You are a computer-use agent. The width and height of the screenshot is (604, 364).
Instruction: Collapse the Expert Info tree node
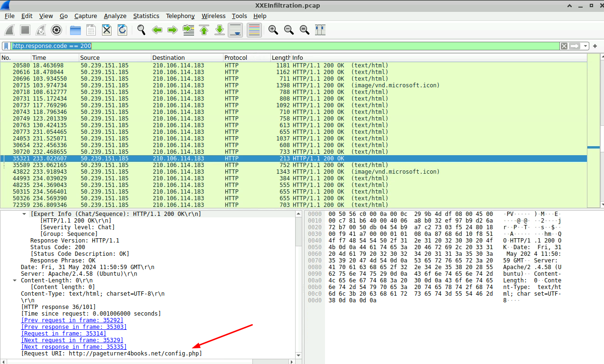coord(25,214)
